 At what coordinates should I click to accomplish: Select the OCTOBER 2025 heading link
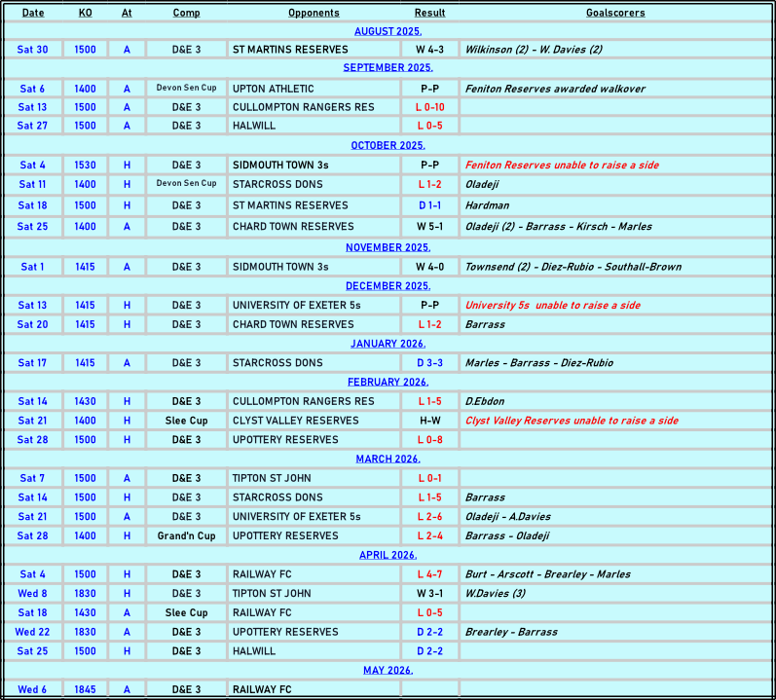coord(388,145)
